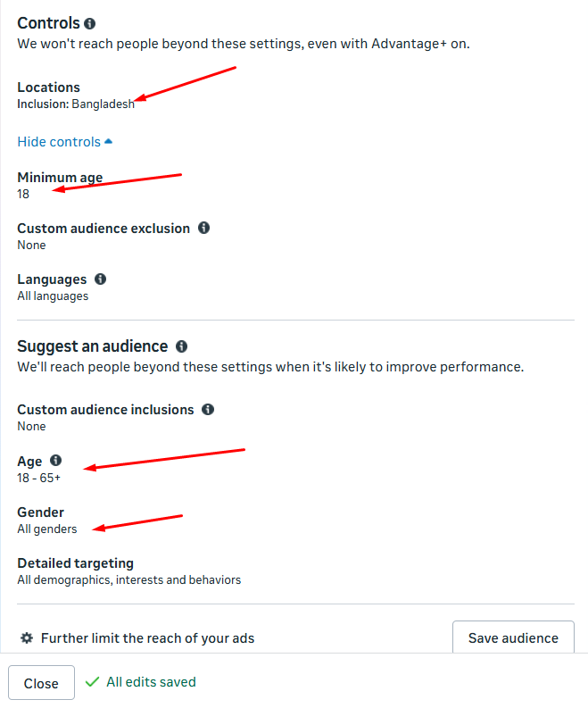The image size is (588, 708).
Task: Open the All languages setting
Action: point(53,296)
